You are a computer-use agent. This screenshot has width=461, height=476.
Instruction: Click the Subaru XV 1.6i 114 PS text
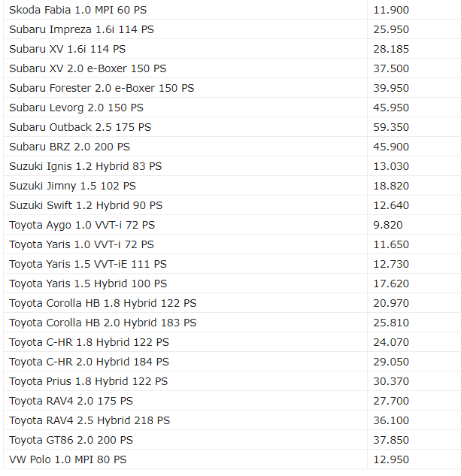pyautogui.click(x=67, y=49)
